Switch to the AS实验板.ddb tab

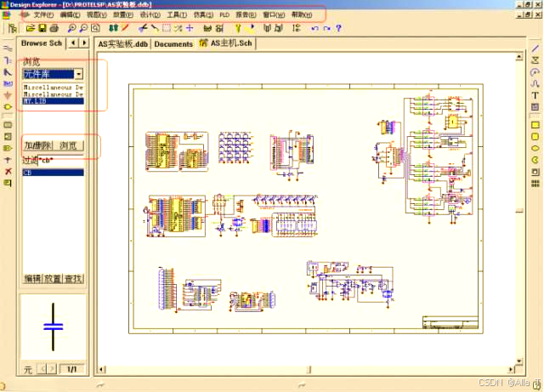122,44
